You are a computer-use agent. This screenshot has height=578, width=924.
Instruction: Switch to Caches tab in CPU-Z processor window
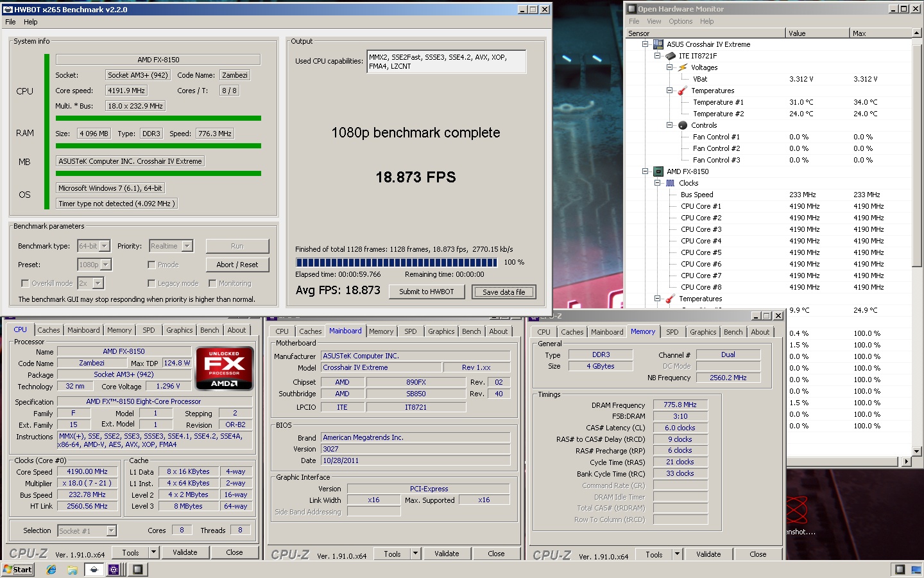(49, 330)
